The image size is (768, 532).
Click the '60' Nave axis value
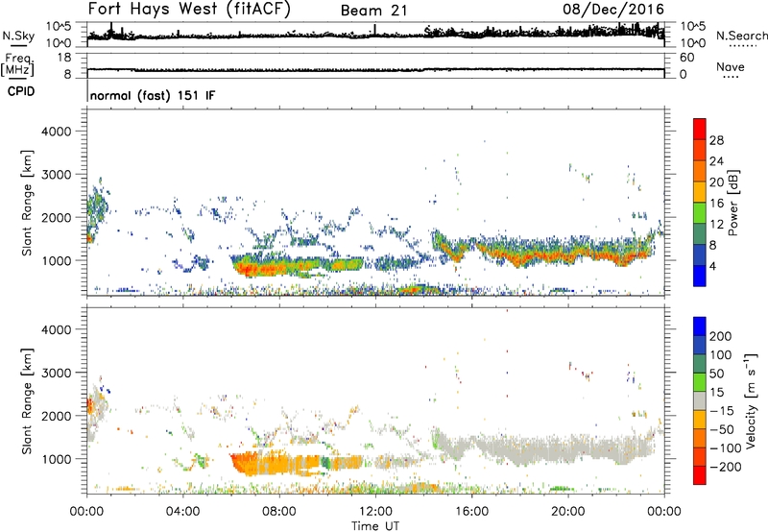pos(686,58)
